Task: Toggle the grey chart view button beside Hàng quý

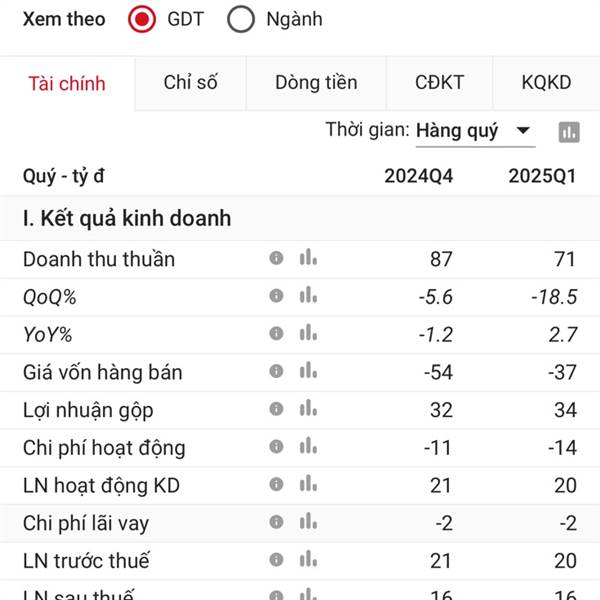Action: (x=569, y=132)
